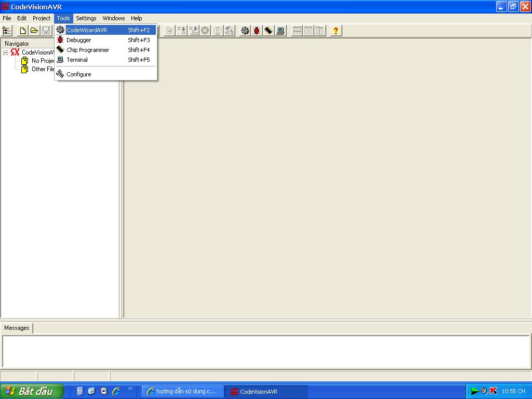Open the Help menu
Image resolution: width=532 pixels, height=399 pixels.
137,18
